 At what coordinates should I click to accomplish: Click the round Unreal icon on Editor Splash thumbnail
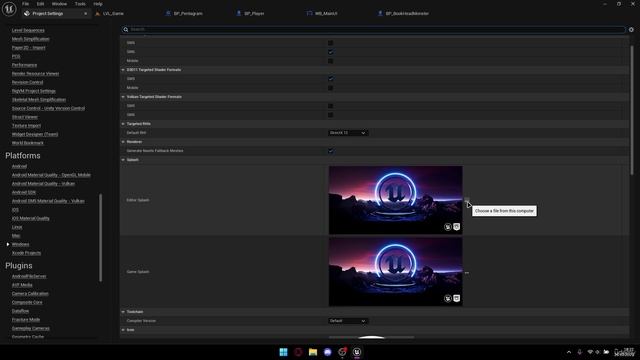pyautogui.click(x=448, y=227)
